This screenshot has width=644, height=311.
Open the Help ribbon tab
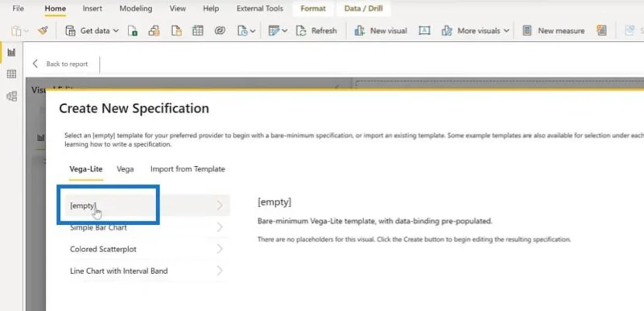coord(211,8)
